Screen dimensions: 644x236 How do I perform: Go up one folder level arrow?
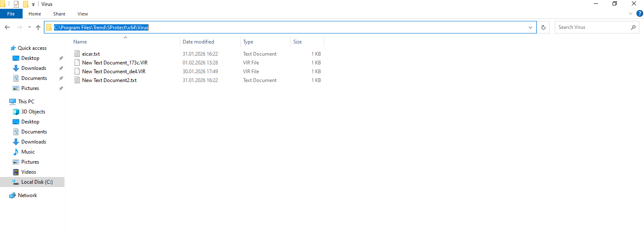[38, 27]
